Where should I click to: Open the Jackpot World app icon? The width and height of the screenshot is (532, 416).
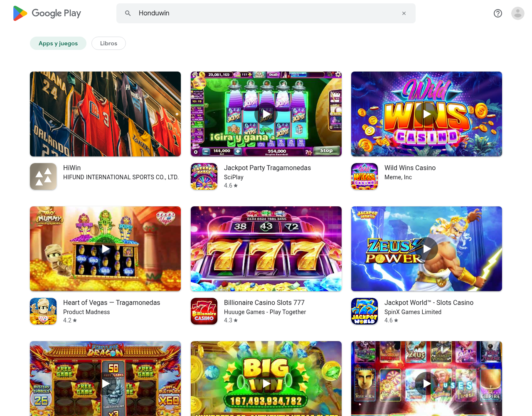pos(365,311)
